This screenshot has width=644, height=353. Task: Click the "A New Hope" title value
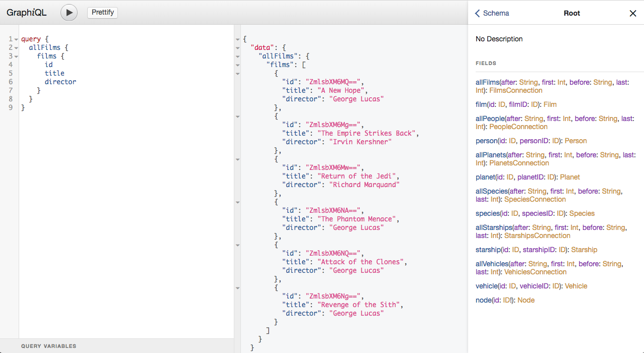click(342, 91)
